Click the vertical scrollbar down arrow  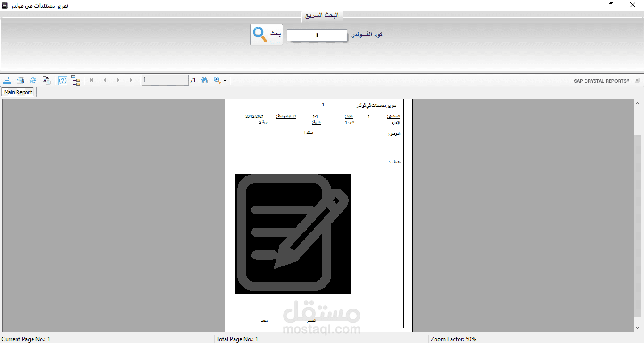point(638,327)
